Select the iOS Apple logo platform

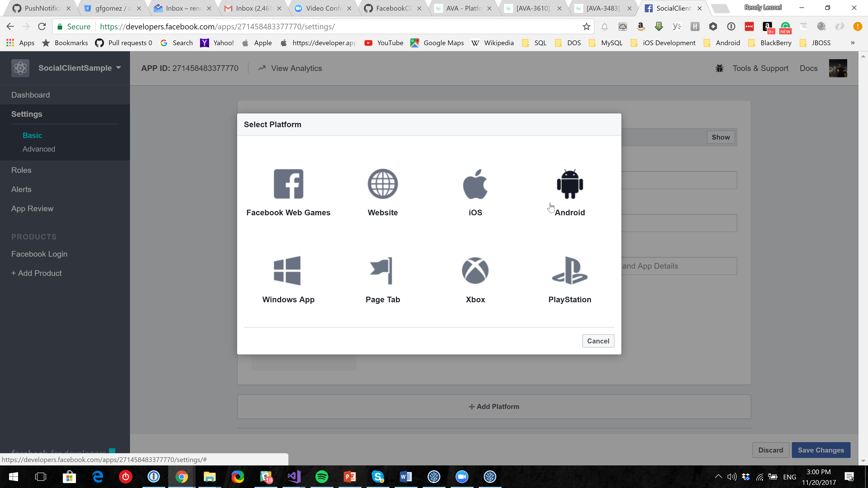[x=475, y=184]
